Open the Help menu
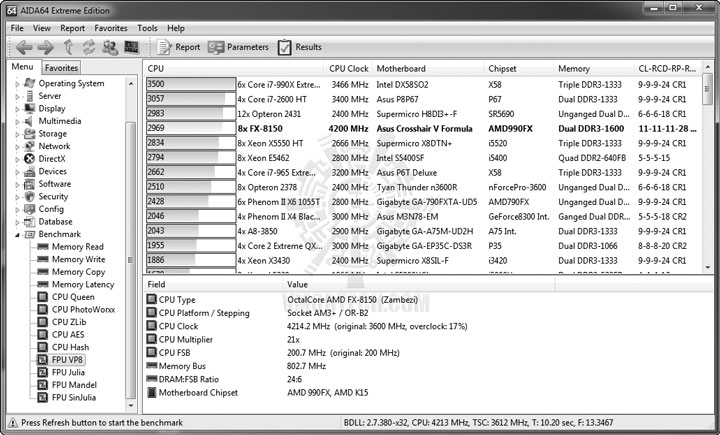The image size is (720, 435). click(175, 28)
